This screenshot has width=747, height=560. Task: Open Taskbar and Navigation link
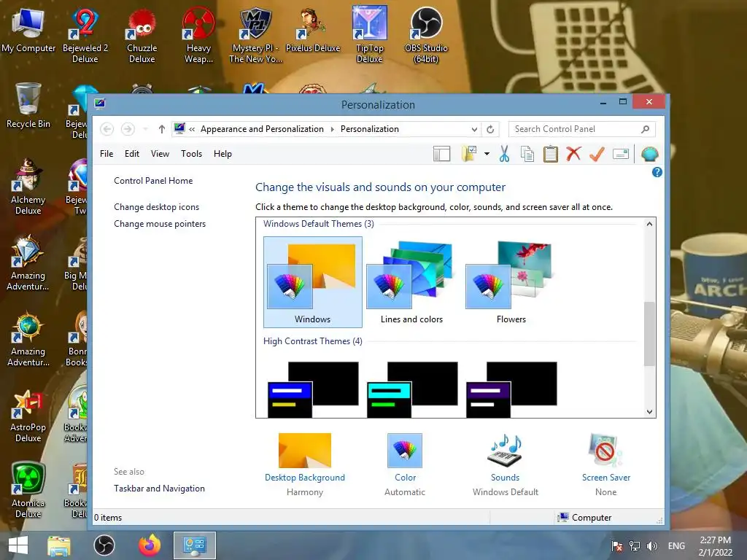tap(159, 489)
